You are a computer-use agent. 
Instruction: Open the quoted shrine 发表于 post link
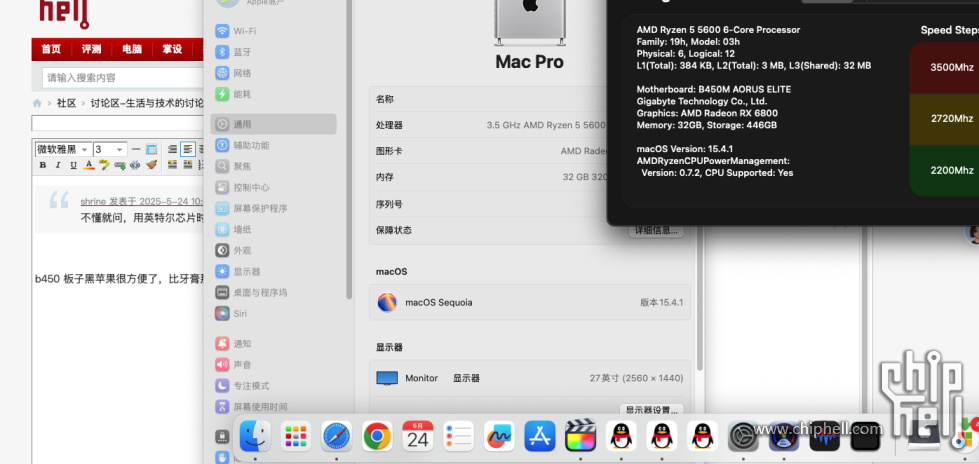point(142,201)
